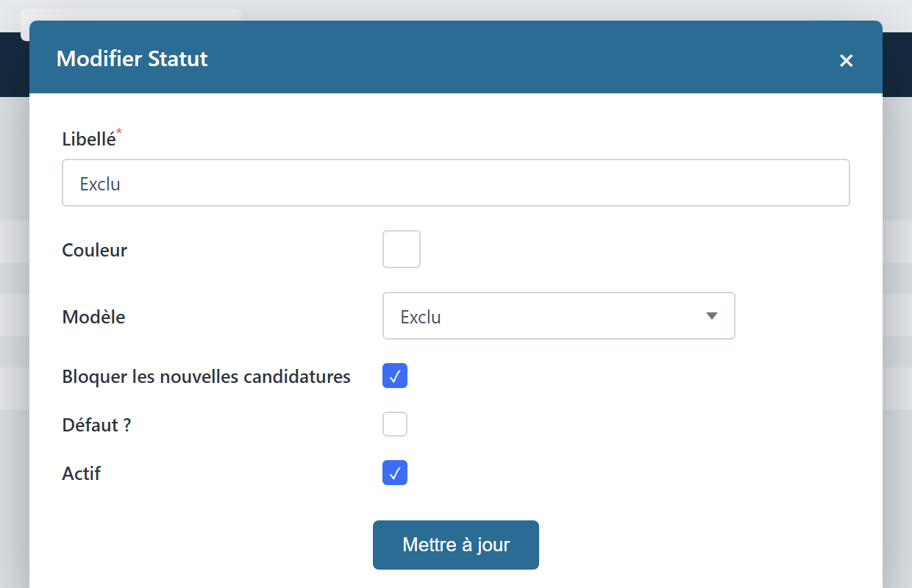Click the red required asterisk beside Libellé

click(x=119, y=132)
